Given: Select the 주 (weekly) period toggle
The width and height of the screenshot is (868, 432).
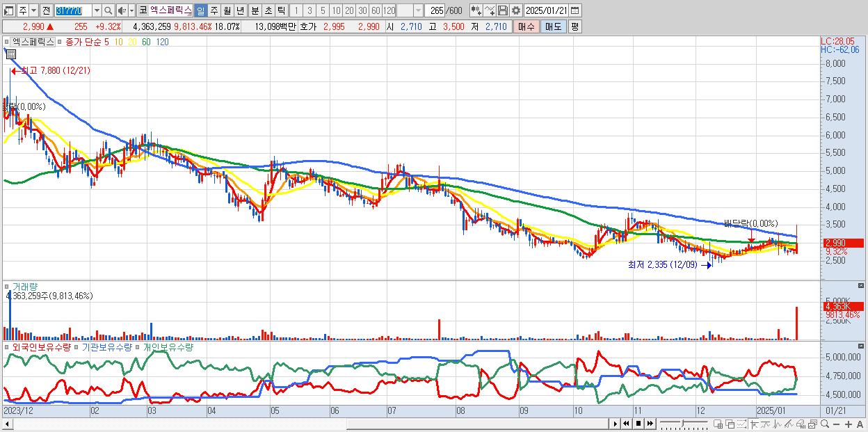Looking at the screenshot, I should coord(214,10).
